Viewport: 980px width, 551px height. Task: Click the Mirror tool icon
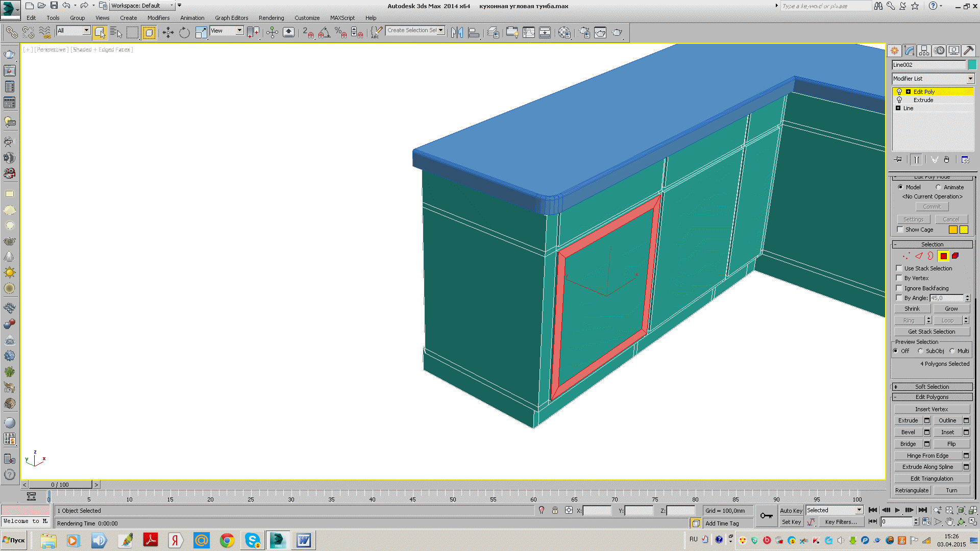457,33
